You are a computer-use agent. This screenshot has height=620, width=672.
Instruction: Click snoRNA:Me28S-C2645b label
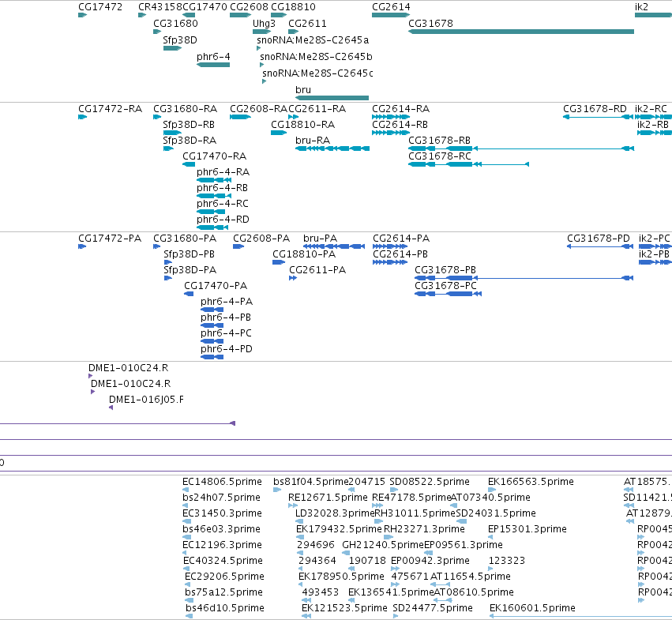pos(316,57)
